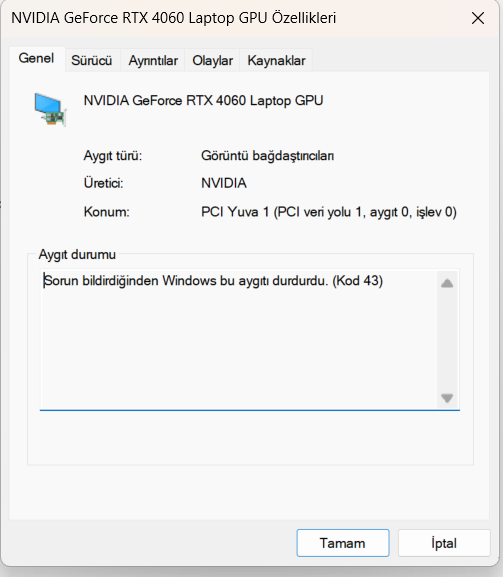Open the Kaynaklar tab
The height and width of the screenshot is (577, 503).
click(x=276, y=60)
